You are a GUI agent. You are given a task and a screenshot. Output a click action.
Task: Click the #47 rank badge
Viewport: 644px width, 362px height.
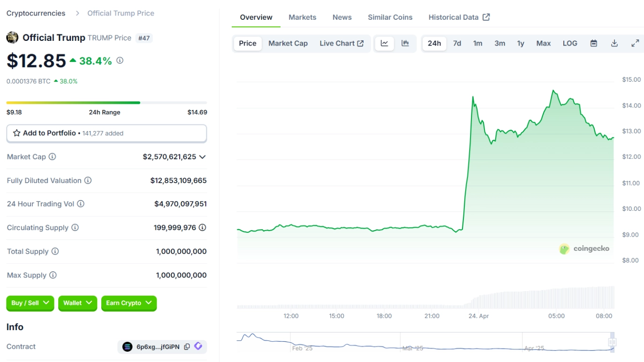tap(144, 38)
